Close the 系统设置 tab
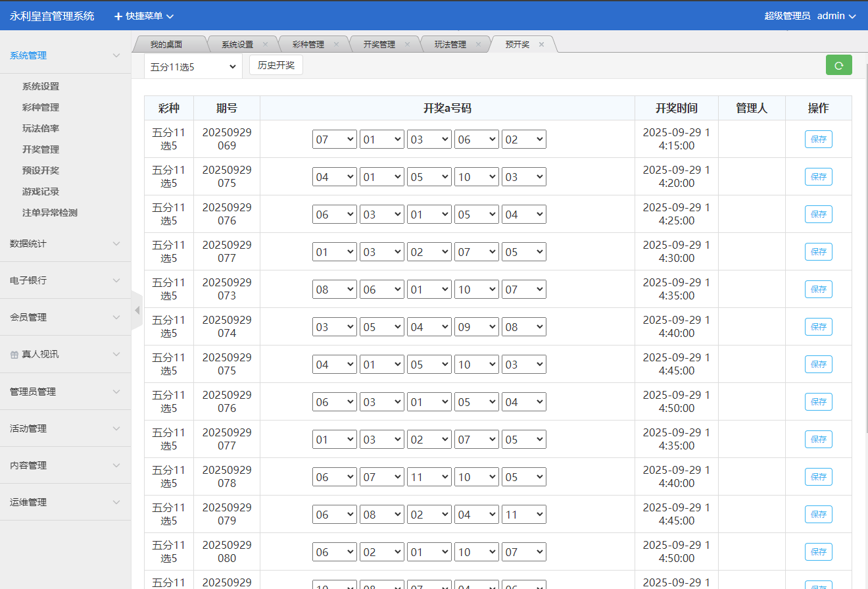 tap(265, 45)
